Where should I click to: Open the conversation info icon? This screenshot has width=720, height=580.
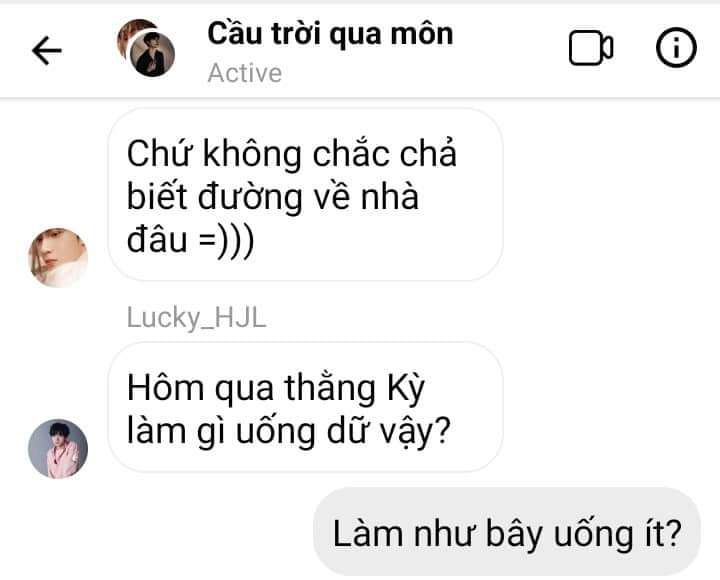coord(675,47)
